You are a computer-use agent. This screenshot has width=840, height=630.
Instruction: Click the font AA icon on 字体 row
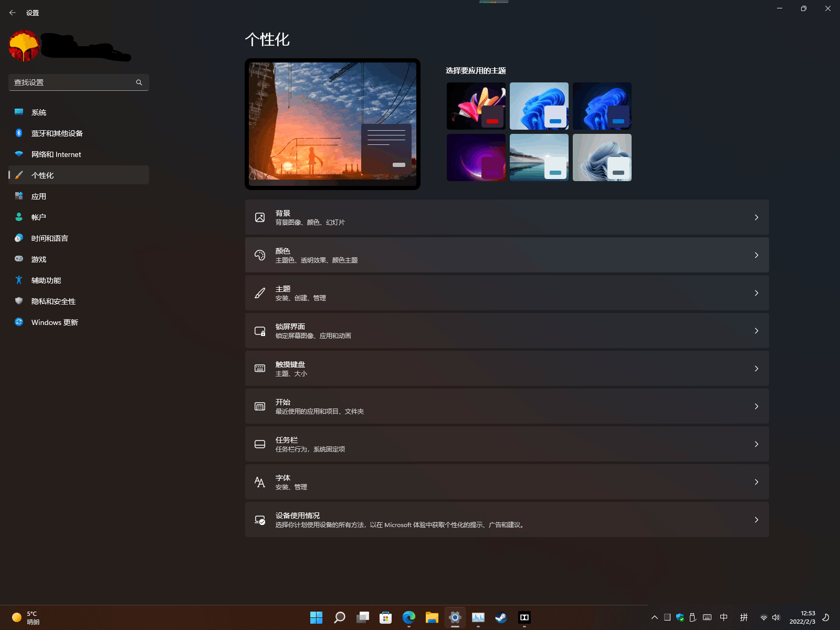click(260, 482)
